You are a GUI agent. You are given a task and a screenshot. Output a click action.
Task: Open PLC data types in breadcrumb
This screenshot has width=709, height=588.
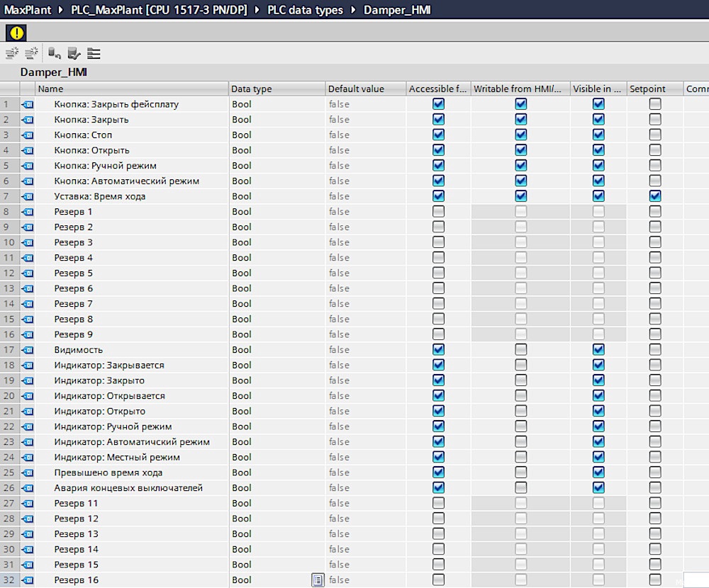(305, 10)
